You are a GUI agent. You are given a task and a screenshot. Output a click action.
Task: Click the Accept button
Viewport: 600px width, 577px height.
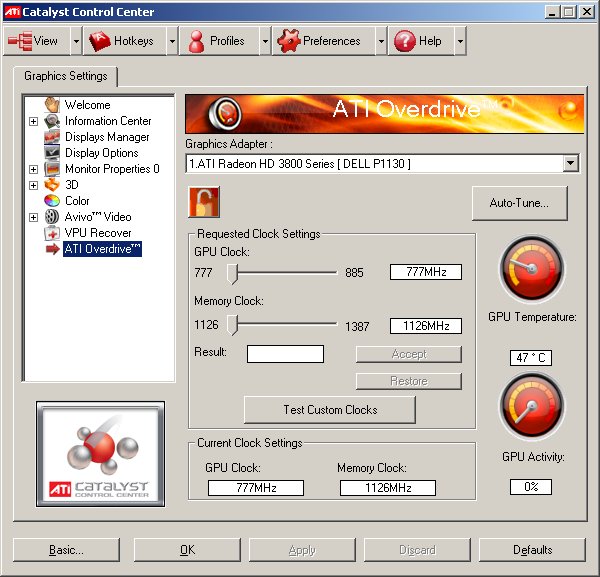click(x=409, y=354)
